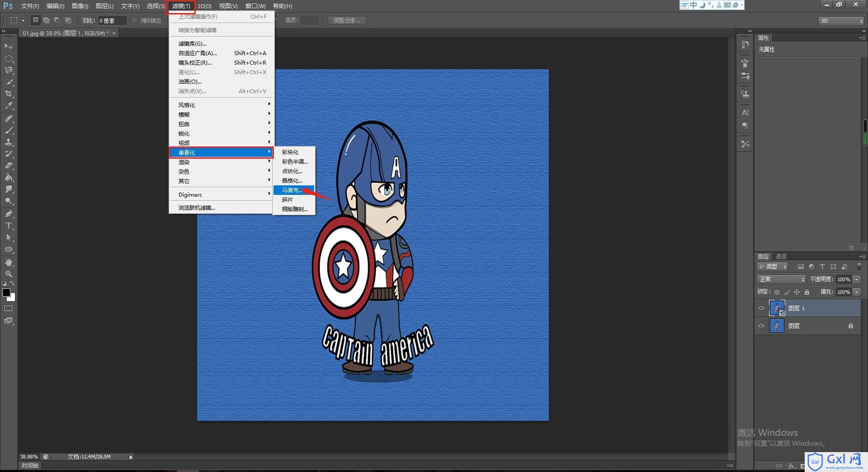Open the 不透明度 opacity dropdown arrow
This screenshot has height=472, width=868.
click(856, 279)
